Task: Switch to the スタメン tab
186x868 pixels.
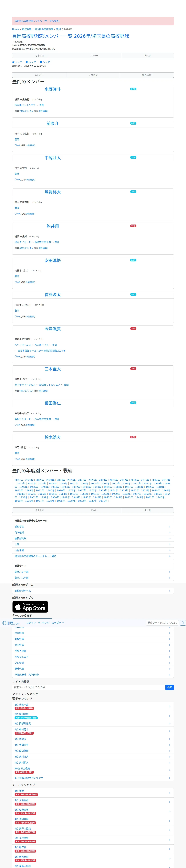Action: pos(93,75)
